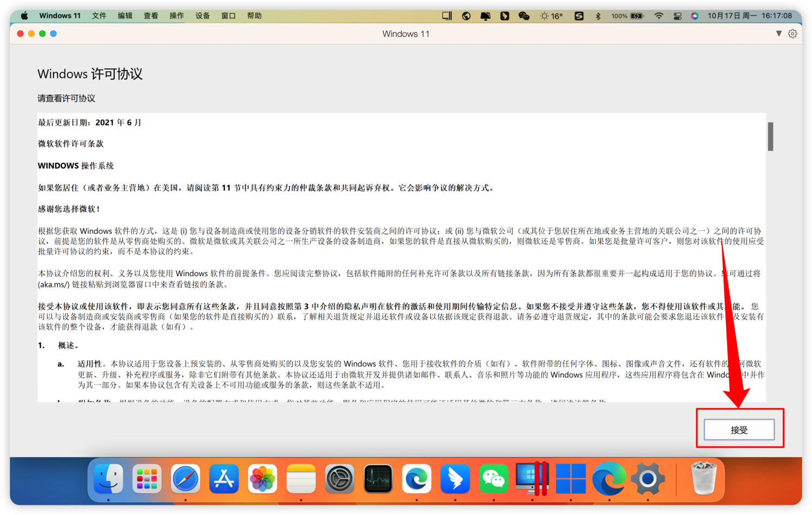Open the Windows Edge icon in the Dock
This screenshot has height=515, width=812.
pyautogui.click(x=610, y=479)
